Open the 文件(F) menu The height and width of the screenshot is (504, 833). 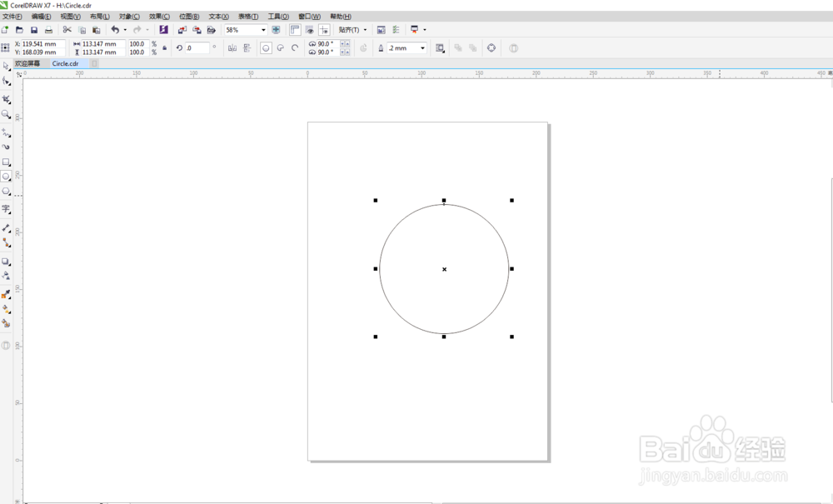pos(12,17)
